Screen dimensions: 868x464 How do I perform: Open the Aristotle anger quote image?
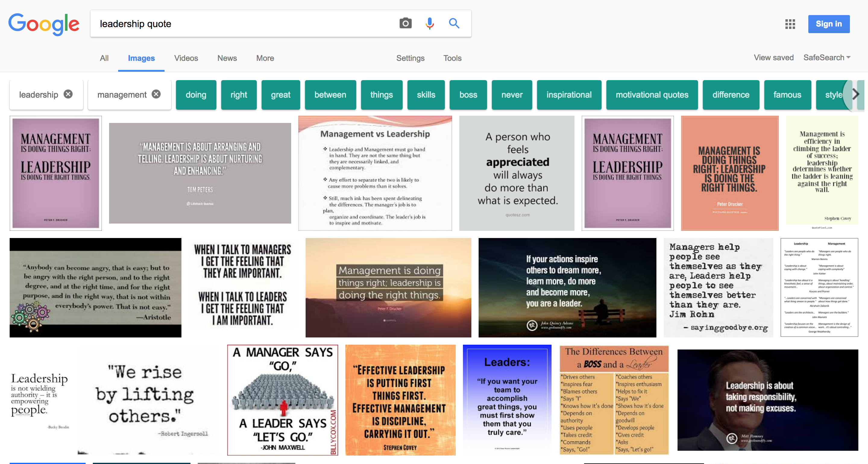point(95,287)
